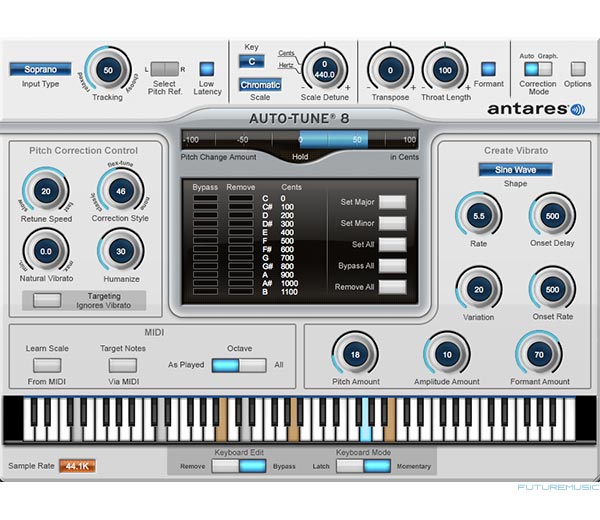Click the Tracking knob set to 50
This screenshot has height=520, width=600.
(108, 70)
